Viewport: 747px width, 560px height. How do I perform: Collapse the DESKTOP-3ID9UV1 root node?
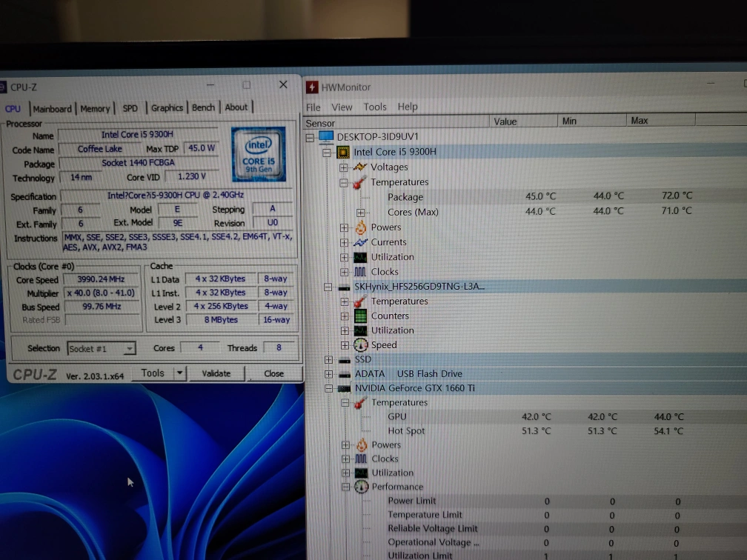[310, 138]
